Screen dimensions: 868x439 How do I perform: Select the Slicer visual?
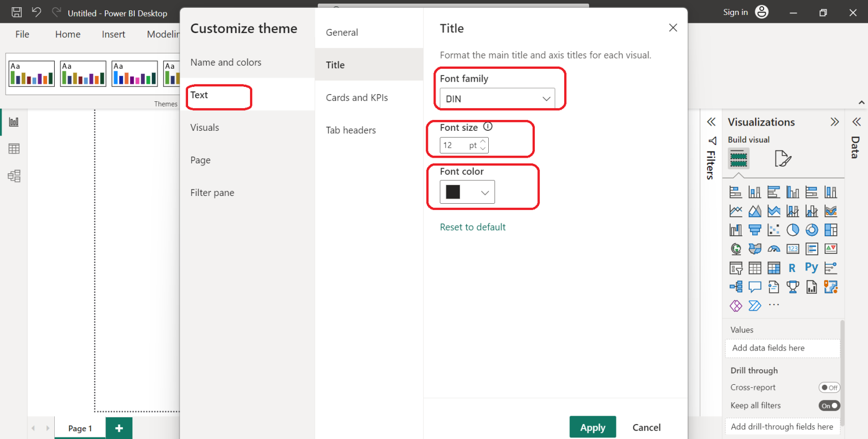[x=736, y=268]
